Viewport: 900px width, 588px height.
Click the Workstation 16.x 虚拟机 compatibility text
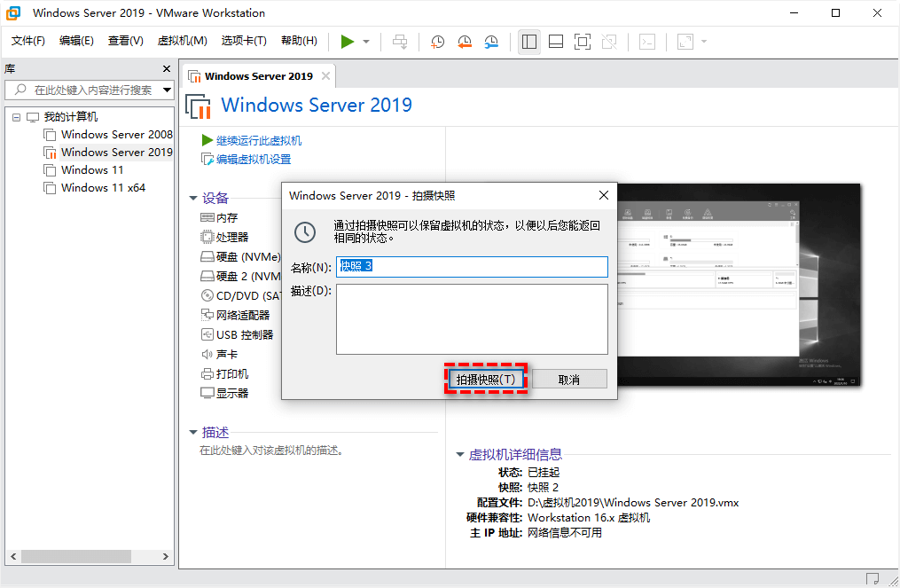point(589,517)
